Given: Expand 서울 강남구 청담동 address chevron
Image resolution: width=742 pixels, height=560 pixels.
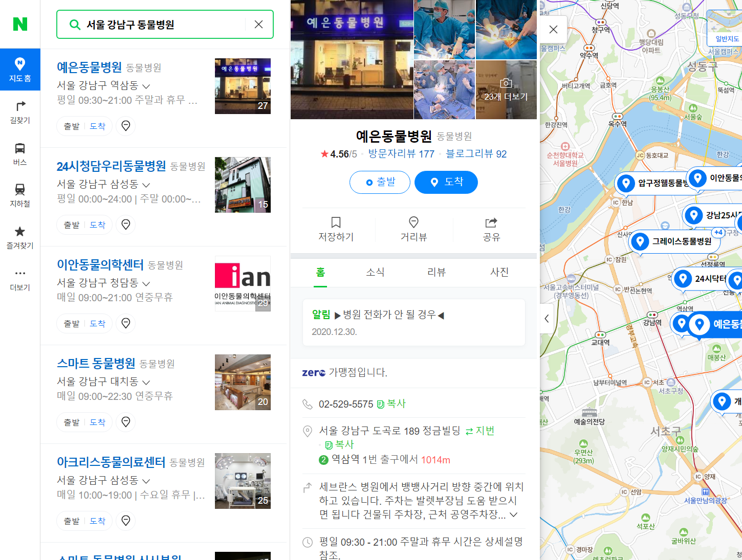Looking at the screenshot, I should [146, 283].
